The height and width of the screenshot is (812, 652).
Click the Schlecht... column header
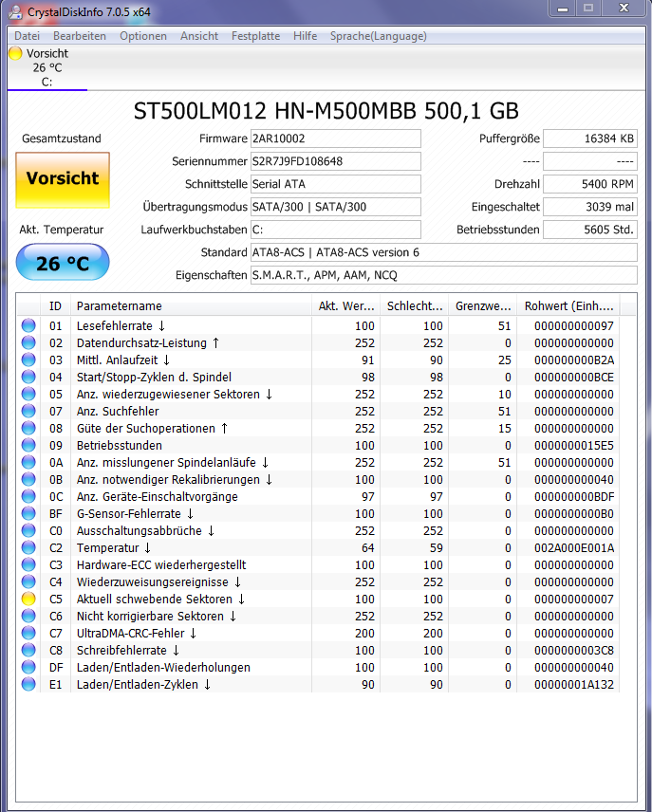pos(414,306)
